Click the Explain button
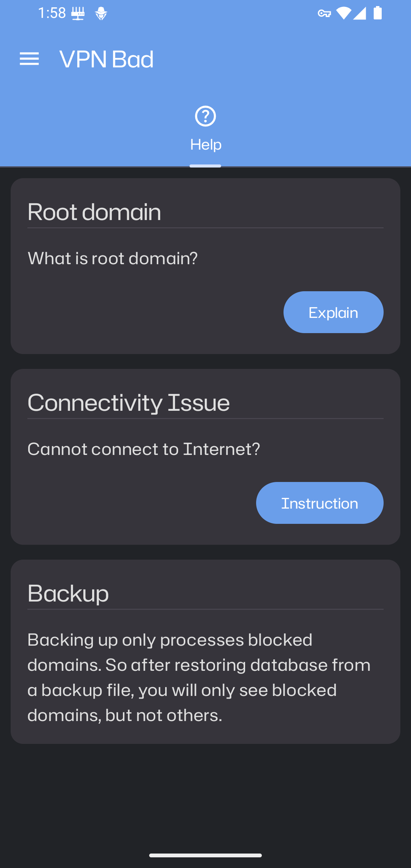The image size is (411, 868). click(x=333, y=312)
